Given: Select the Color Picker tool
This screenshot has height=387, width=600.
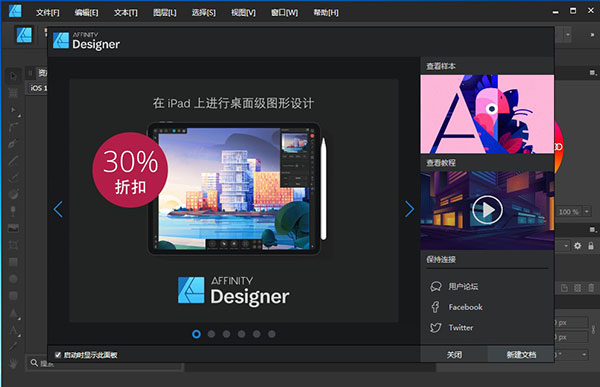Looking at the screenshot, I should point(13,346).
